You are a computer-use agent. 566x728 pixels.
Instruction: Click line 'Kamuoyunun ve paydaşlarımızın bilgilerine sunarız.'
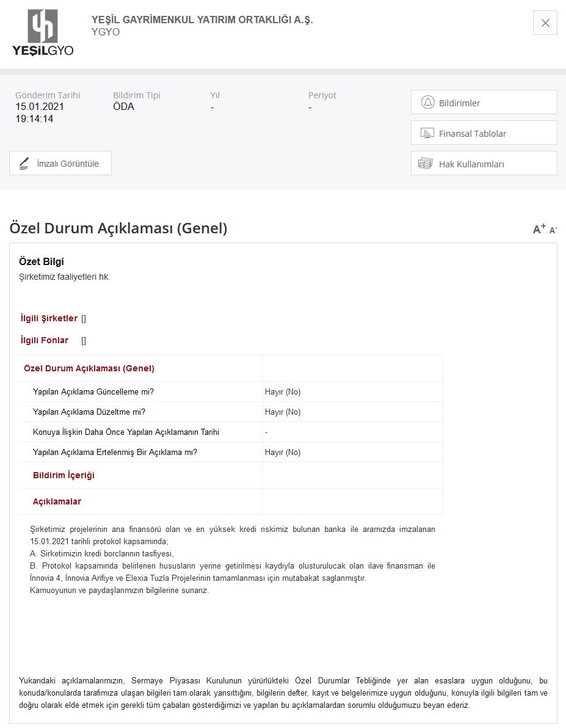coord(119,591)
